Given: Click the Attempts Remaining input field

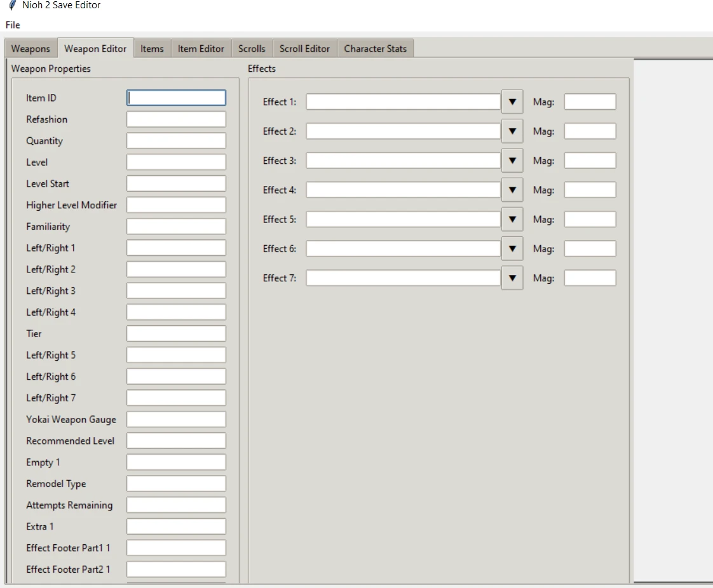Looking at the screenshot, I should (176, 505).
